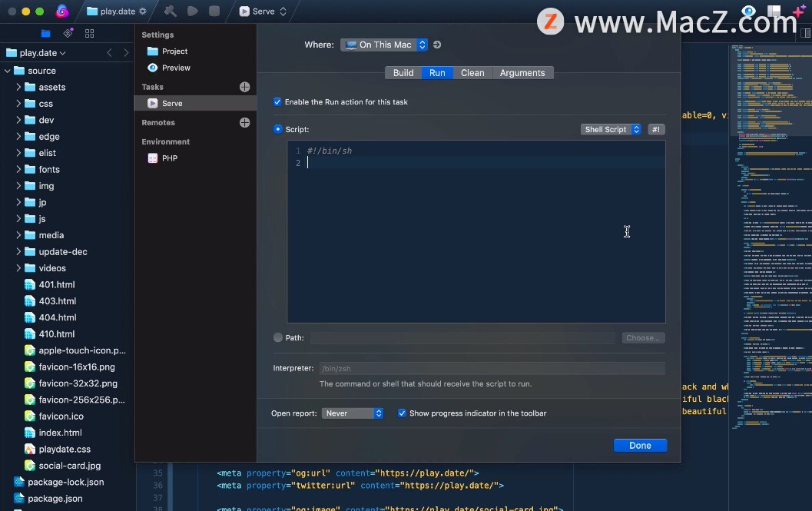Click the shebang #! button
The height and width of the screenshot is (511, 812).
point(656,130)
